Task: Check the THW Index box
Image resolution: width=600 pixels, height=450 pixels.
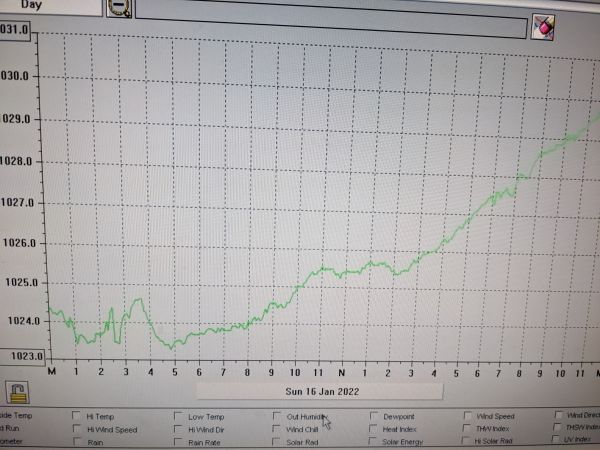Action: click(x=467, y=428)
